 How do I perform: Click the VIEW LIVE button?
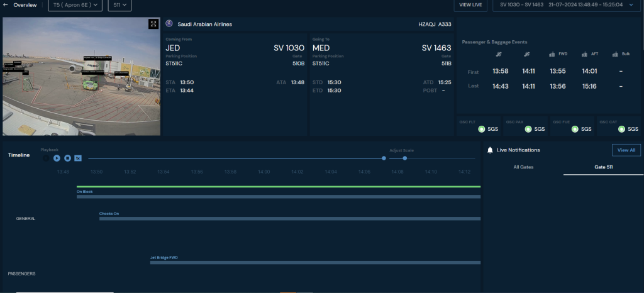(470, 5)
